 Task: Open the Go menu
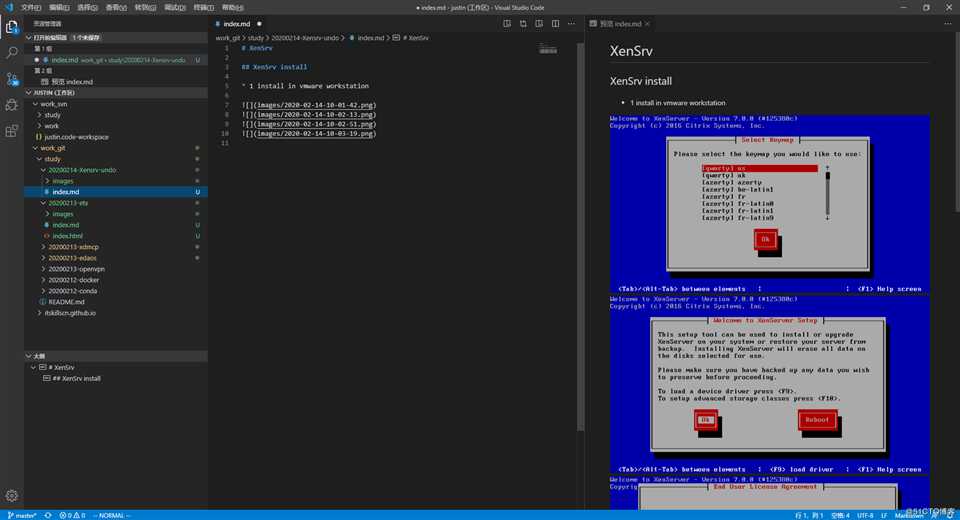point(145,7)
